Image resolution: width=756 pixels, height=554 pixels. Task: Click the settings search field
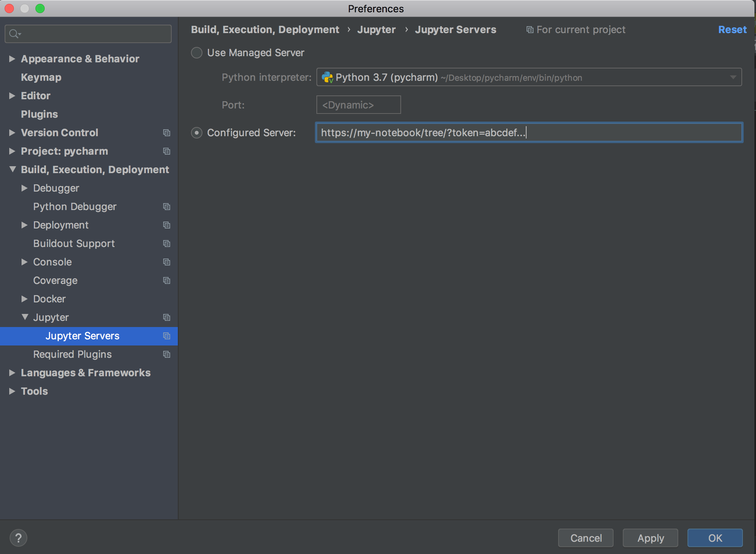coord(88,34)
